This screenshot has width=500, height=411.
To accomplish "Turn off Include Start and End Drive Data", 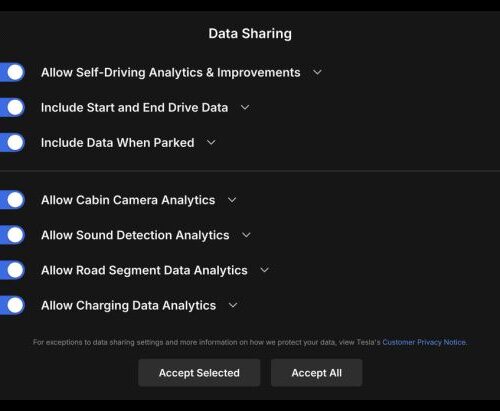I will click(x=12, y=107).
